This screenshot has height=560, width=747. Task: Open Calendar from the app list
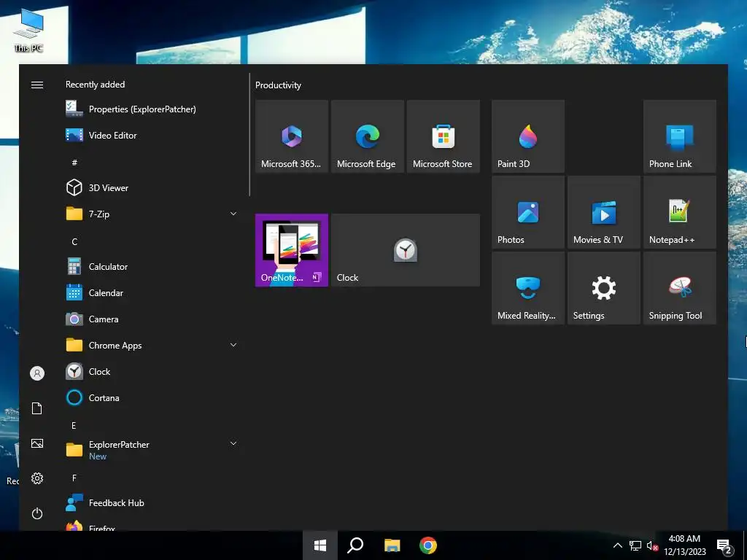(152, 293)
